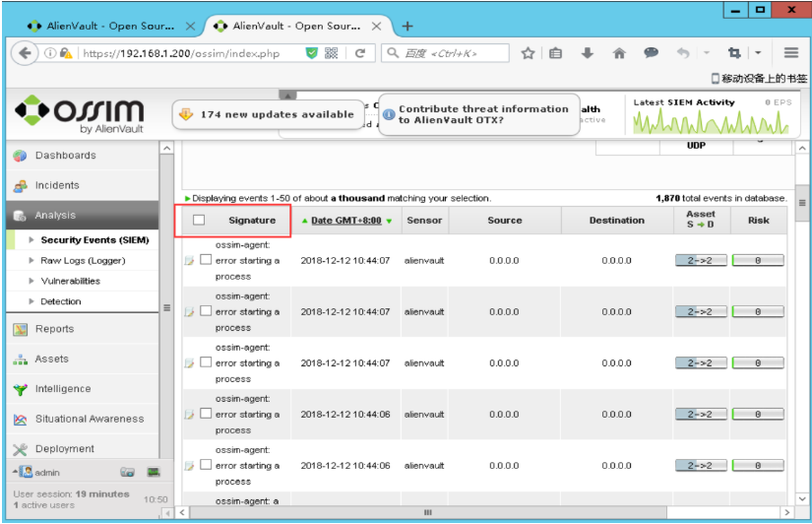Click the OSSIM by AlienVault logo

coord(80,114)
